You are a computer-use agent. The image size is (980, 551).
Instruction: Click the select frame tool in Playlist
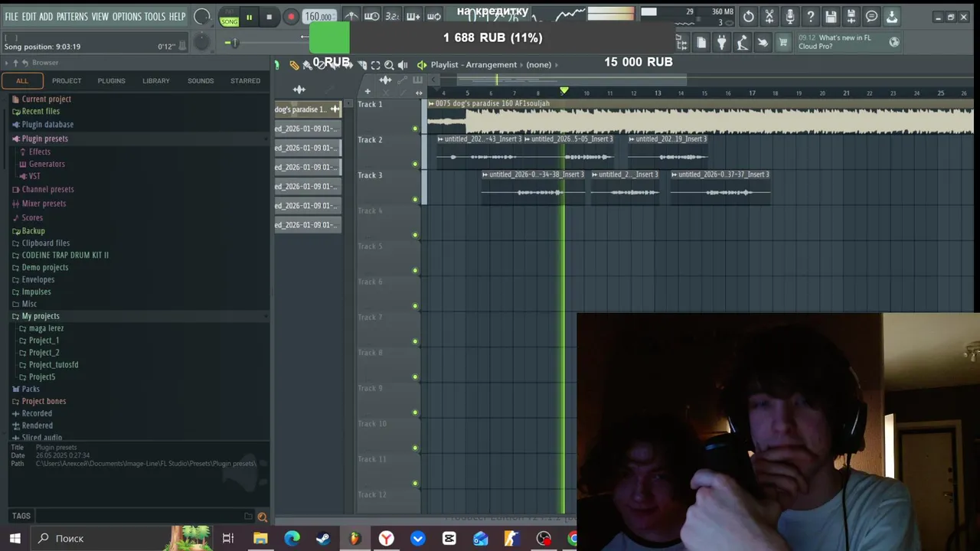coord(375,65)
